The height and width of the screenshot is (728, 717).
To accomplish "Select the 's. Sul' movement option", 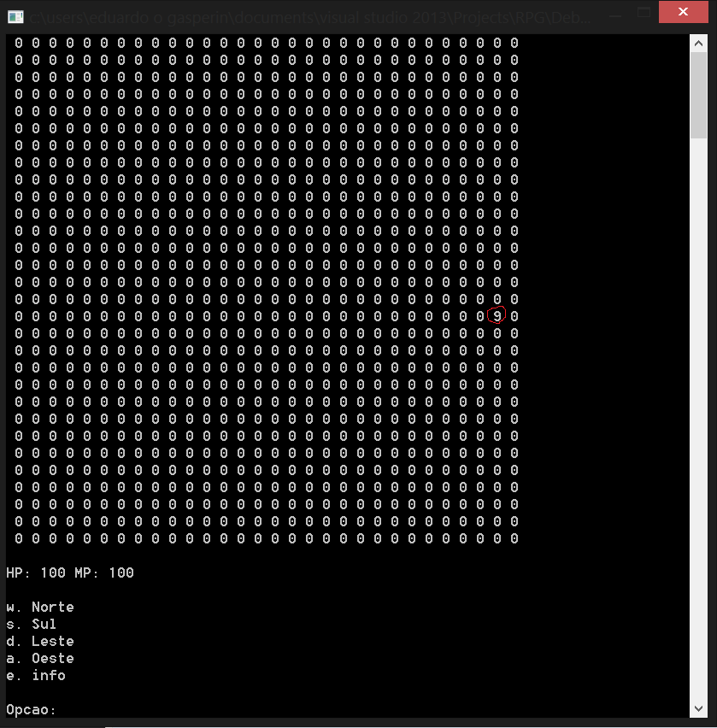I will coord(31,624).
